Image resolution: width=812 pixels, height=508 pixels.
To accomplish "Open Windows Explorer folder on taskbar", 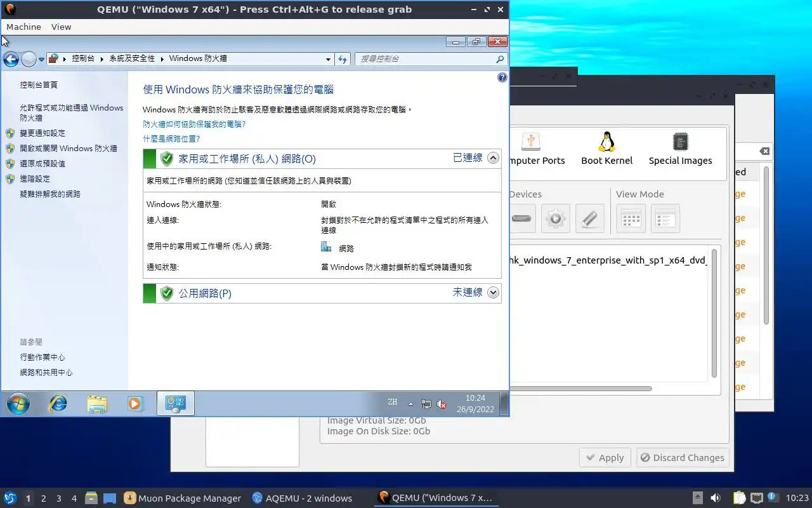I will coord(97,403).
